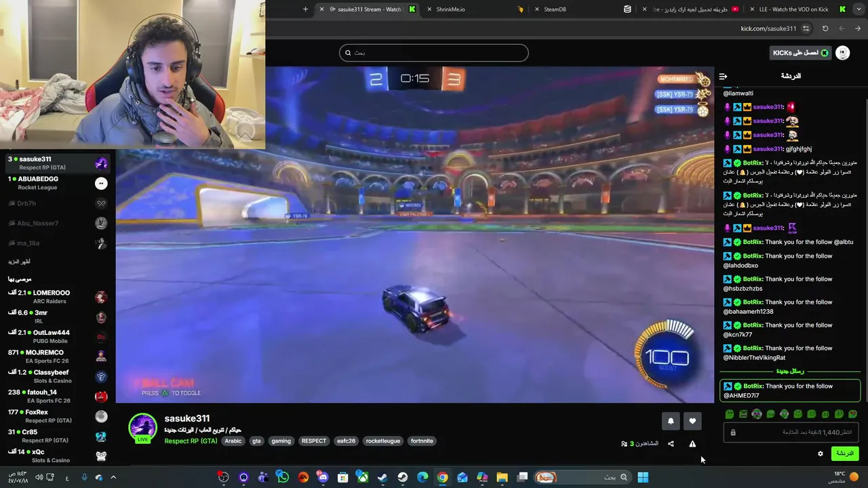Open recommended channel LOMEROOO
This screenshot has width=868, height=488.
[x=58, y=297]
